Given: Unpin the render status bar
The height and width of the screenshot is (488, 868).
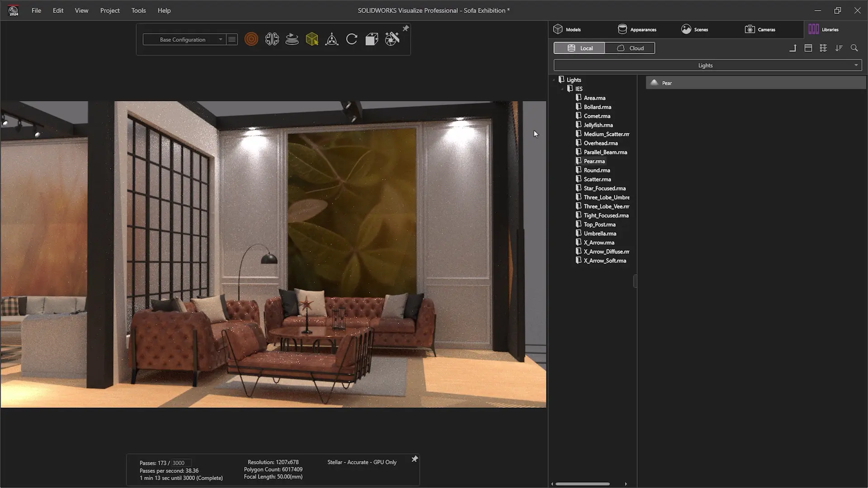Looking at the screenshot, I should (414, 459).
